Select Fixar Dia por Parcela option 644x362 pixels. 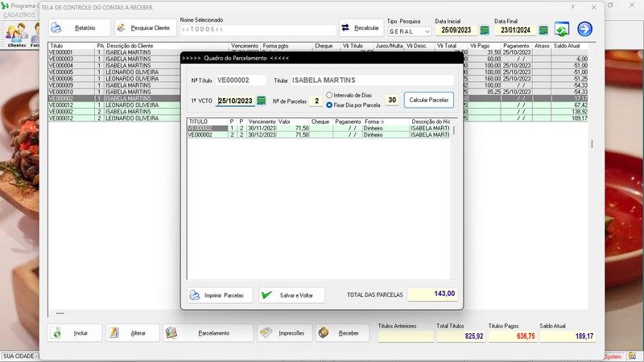pyautogui.click(x=330, y=105)
